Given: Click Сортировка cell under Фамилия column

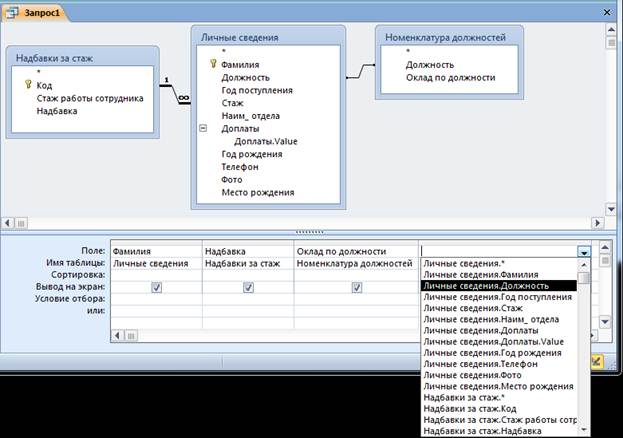Looking at the screenshot, I should click(155, 275).
